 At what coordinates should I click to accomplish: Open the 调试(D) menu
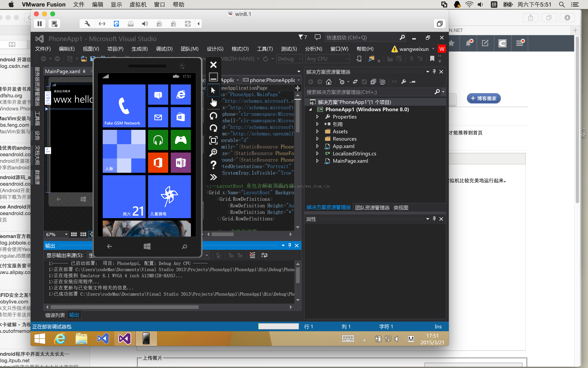pyautogui.click(x=164, y=49)
